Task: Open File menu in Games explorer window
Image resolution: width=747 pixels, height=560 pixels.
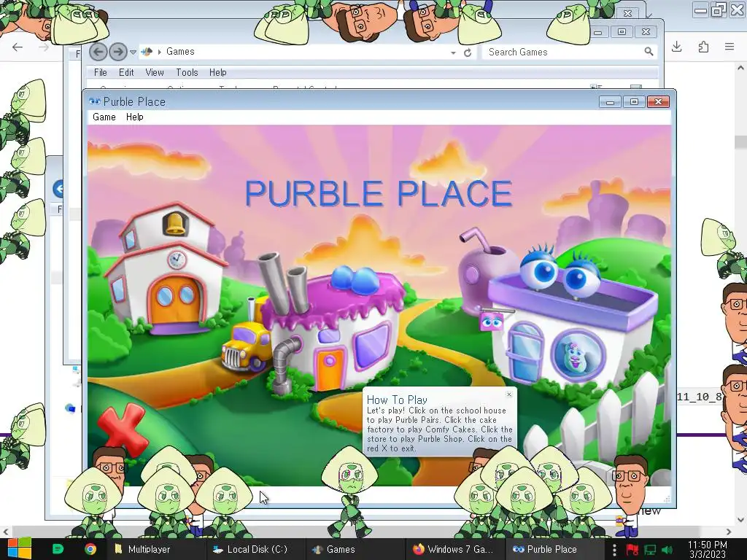Action: pos(101,72)
